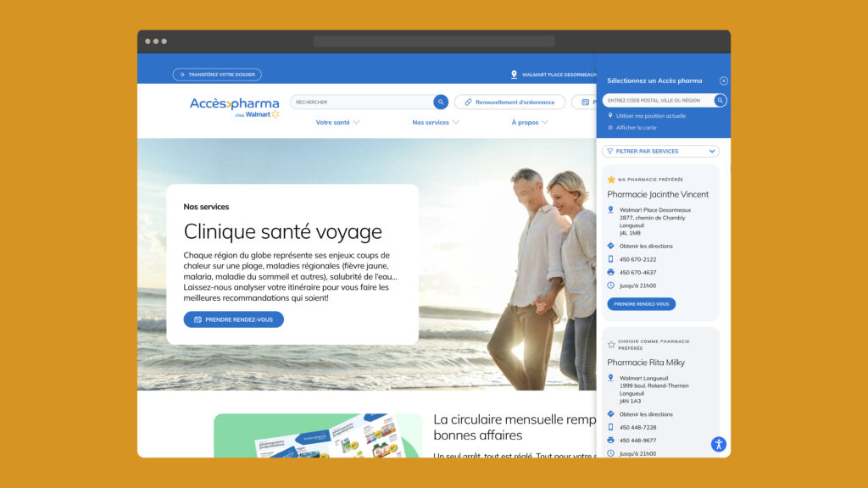Click the gold star of Ma pharmacie préférée
The height and width of the screenshot is (488, 868).
(x=611, y=180)
